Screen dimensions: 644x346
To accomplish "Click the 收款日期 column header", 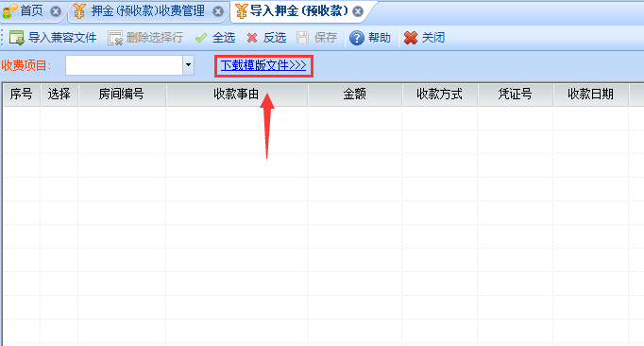I will 590,95.
